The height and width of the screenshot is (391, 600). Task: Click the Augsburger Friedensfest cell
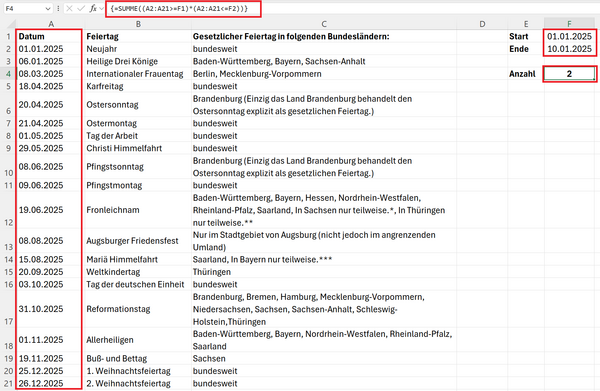click(x=138, y=241)
